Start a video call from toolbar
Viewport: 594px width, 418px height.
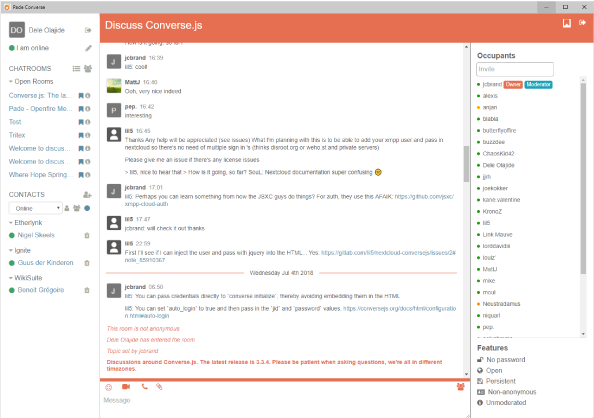coord(126,387)
